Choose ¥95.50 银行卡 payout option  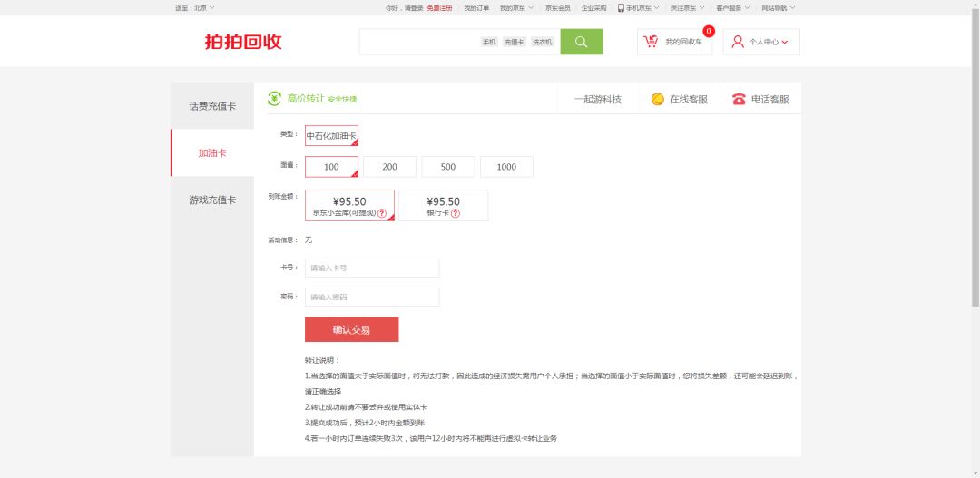coord(443,206)
